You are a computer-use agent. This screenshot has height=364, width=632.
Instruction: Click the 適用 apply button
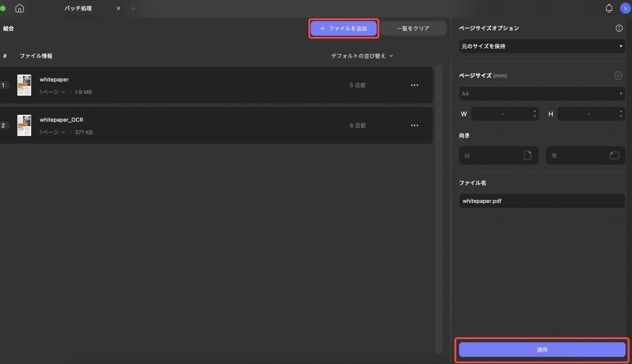[x=542, y=349]
